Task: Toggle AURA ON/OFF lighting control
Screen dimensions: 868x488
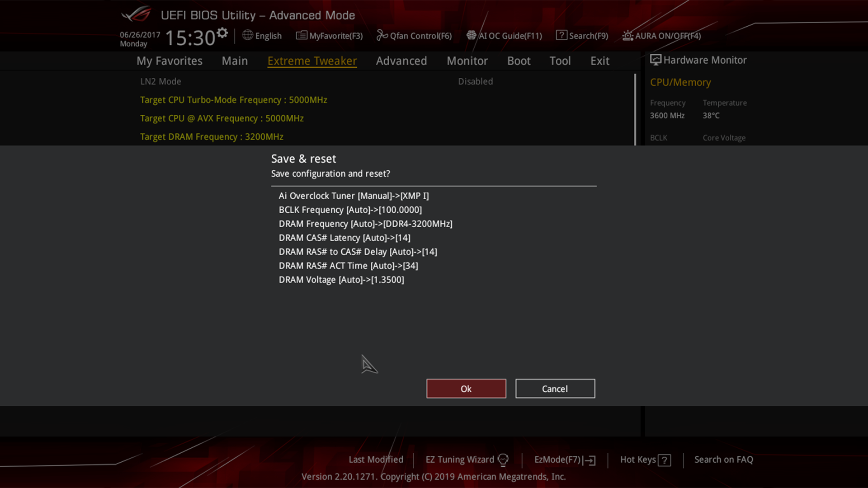Action: click(661, 36)
